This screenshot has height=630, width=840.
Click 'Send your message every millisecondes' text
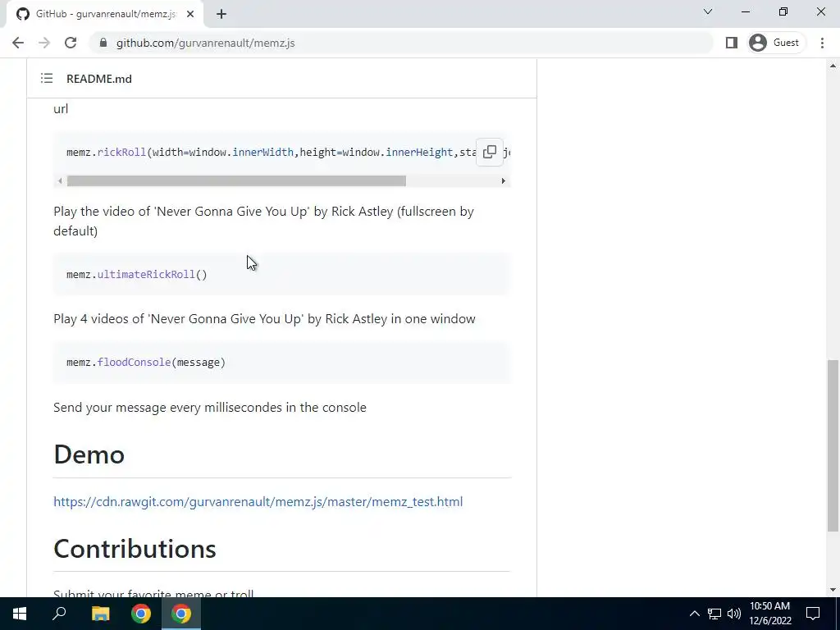[x=210, y=408]
